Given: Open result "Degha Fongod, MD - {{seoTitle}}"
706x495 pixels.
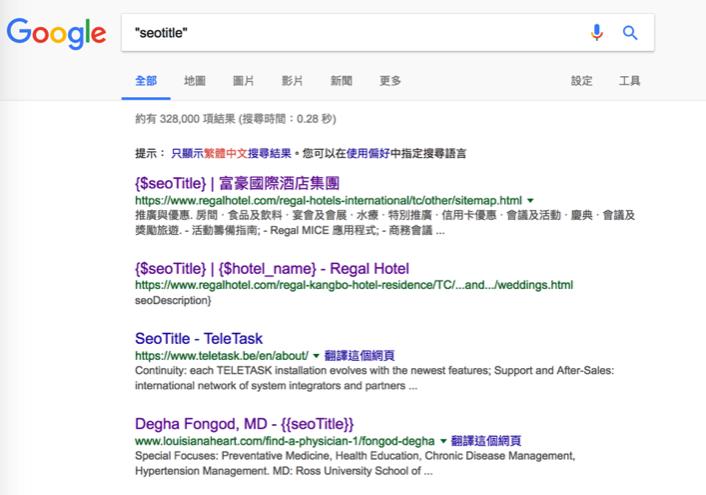Looking at the screenshot, I should click(x=244, y=424).
